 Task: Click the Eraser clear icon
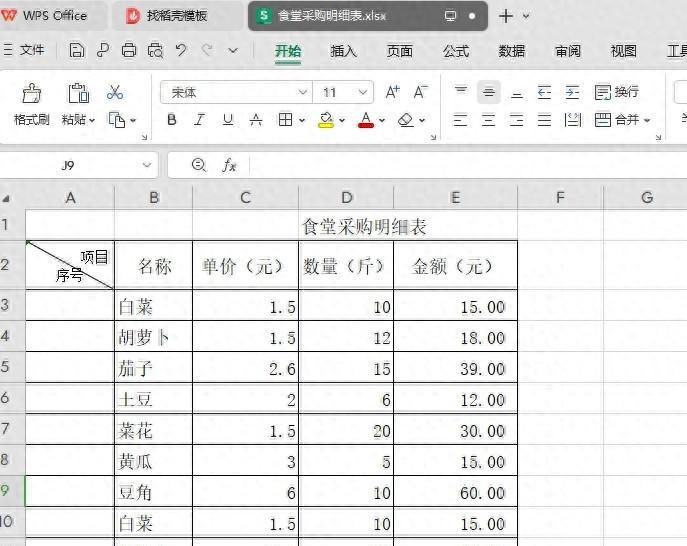pos(406,120)
